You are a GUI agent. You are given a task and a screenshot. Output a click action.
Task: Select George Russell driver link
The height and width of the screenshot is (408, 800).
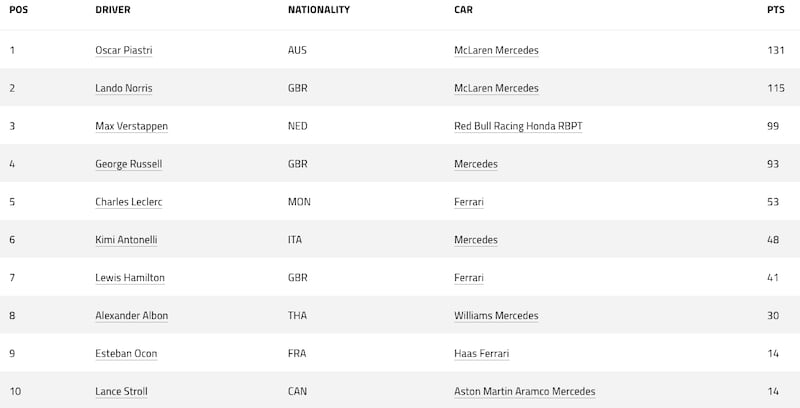(129, 164)
